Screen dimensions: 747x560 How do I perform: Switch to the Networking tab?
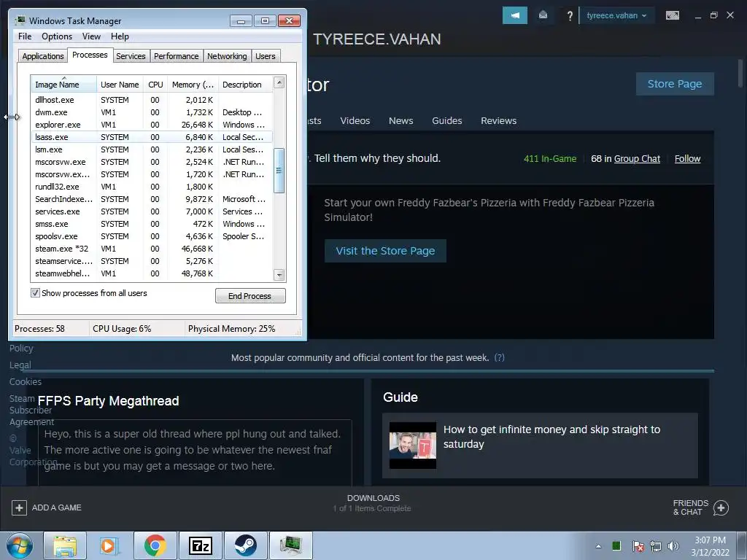(227, 56)
